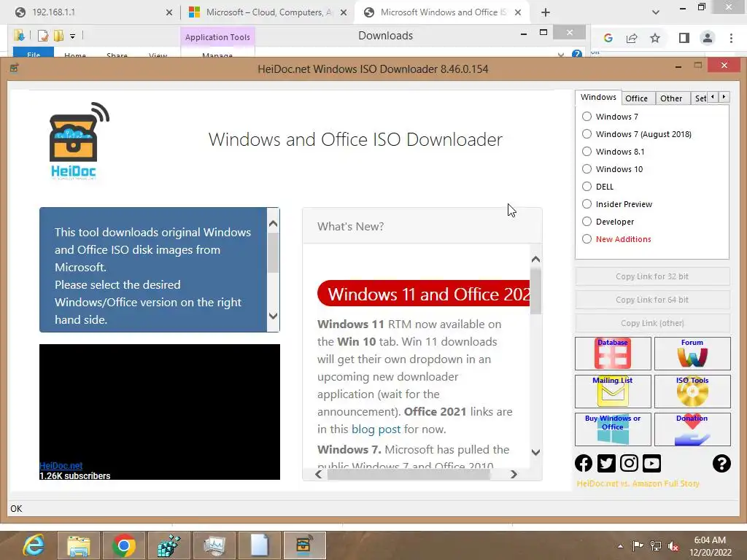Open HeiDoc.net channel link in video

61,466
